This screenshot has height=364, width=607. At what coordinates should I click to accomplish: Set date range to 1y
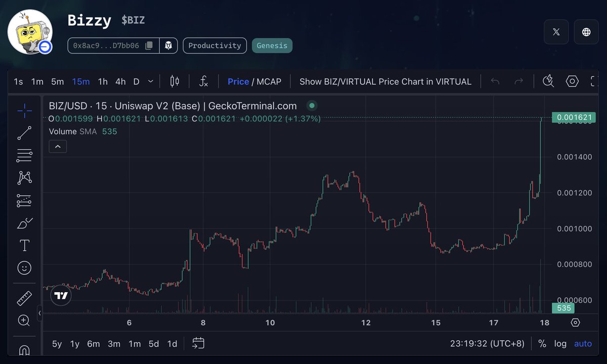[x=75, y=344]
